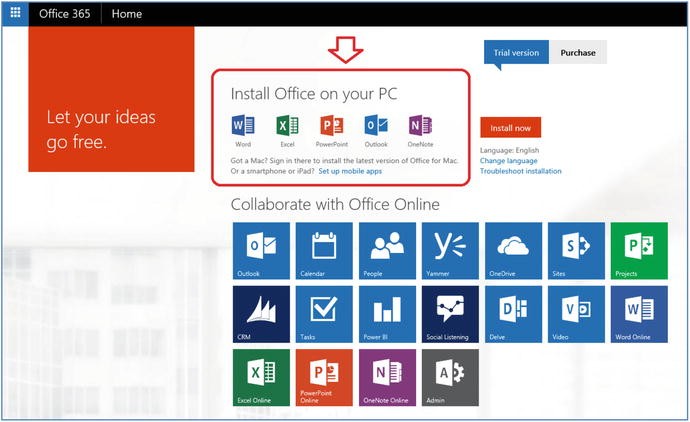Open the Outlook online tile
This screenshot has height=422, width=690.
click(261, 251)
